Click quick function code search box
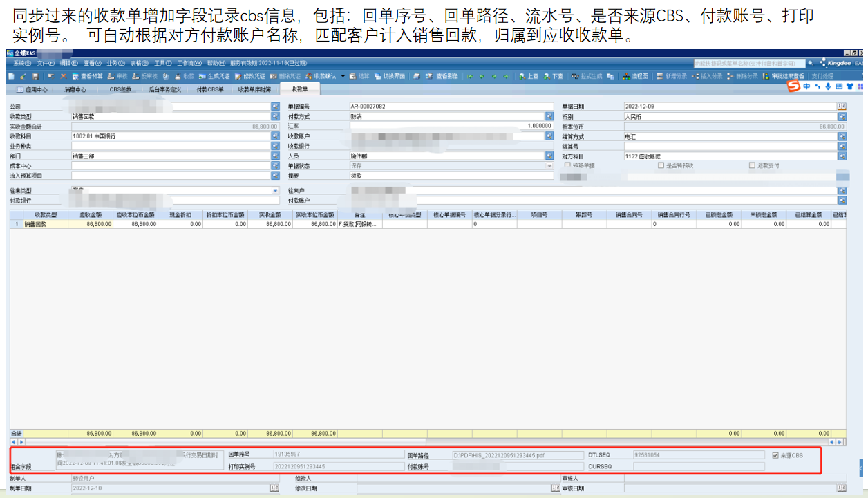Image resolution: width=868 pixels, height=498 pixels. (749, 63)
